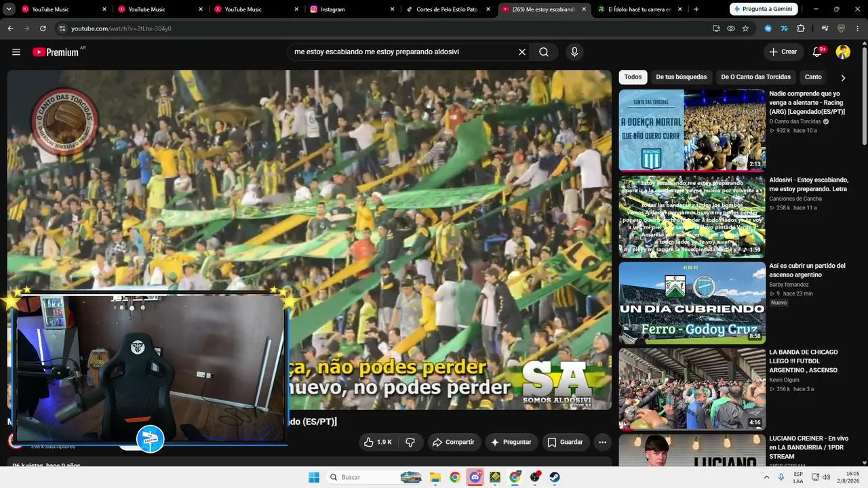Save the video with Guardar
868x488 pixels.
[565, 442]
